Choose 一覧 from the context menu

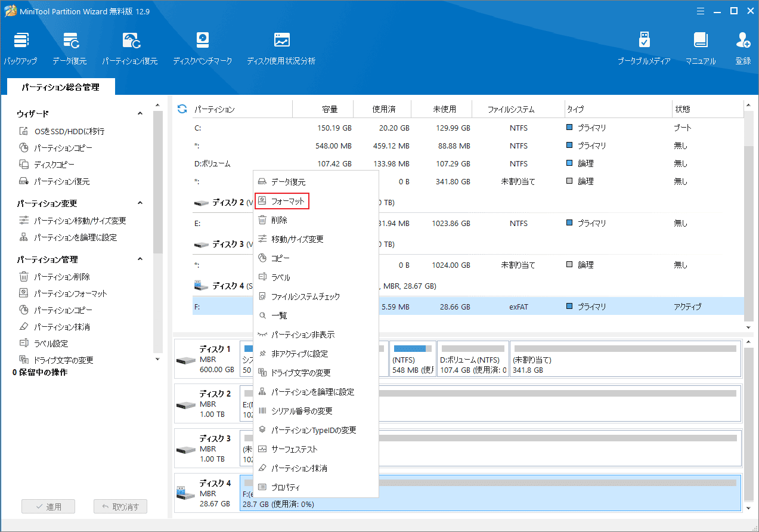[316, 316]
